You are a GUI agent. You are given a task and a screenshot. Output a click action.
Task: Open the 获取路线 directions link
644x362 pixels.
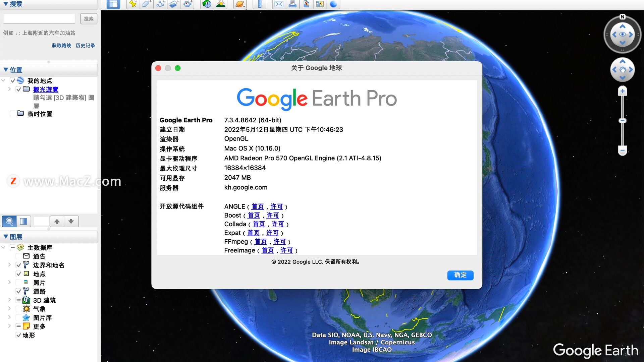[61, 46]
